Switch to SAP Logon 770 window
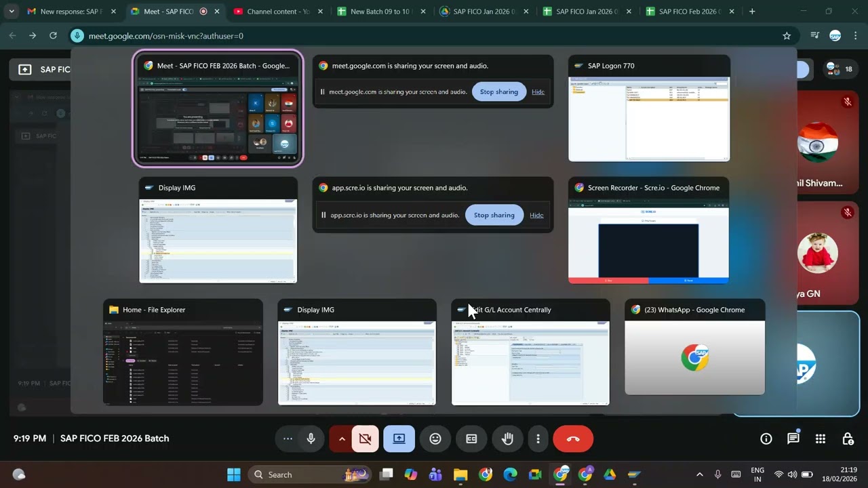This screenshot has height=488, width=868. pos(649,108)
